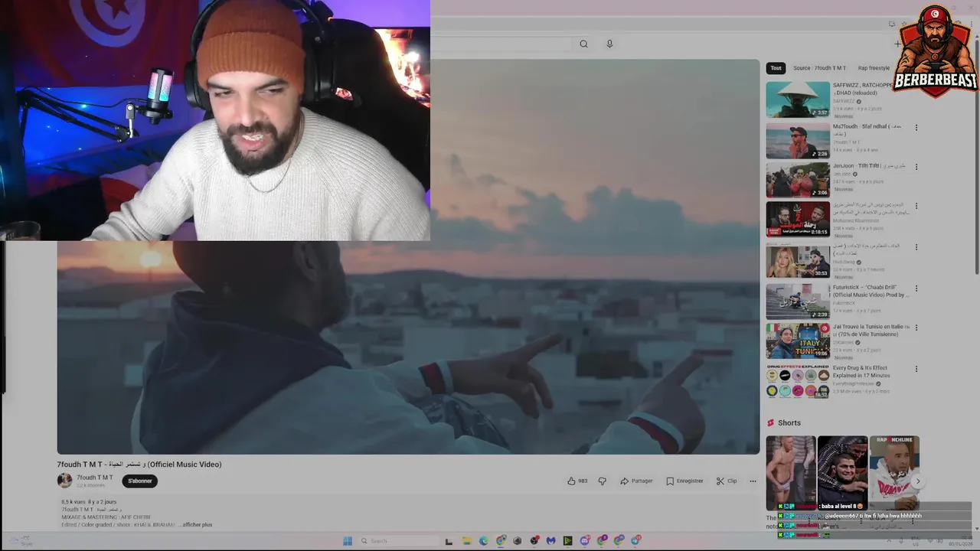
Task: Open JenJoon TIRI TIRI video thumbnail
Action: (798, 180)
